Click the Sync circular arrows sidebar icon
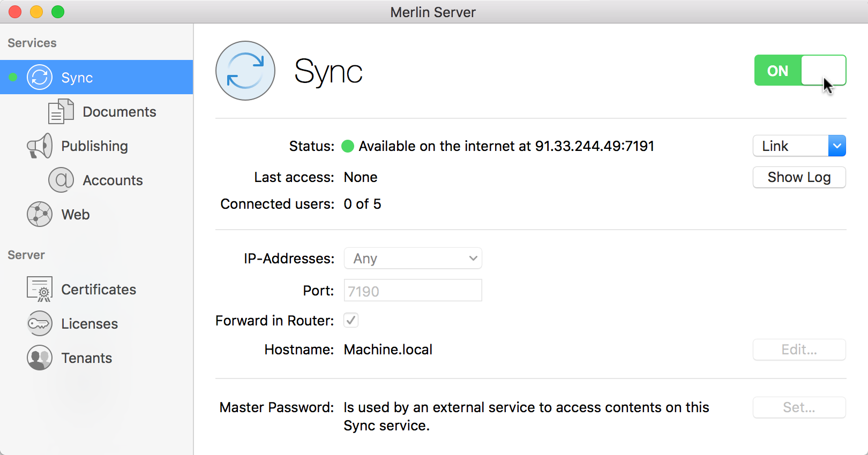The height and width of the screenshot is (455, 868). click(40, 77)
